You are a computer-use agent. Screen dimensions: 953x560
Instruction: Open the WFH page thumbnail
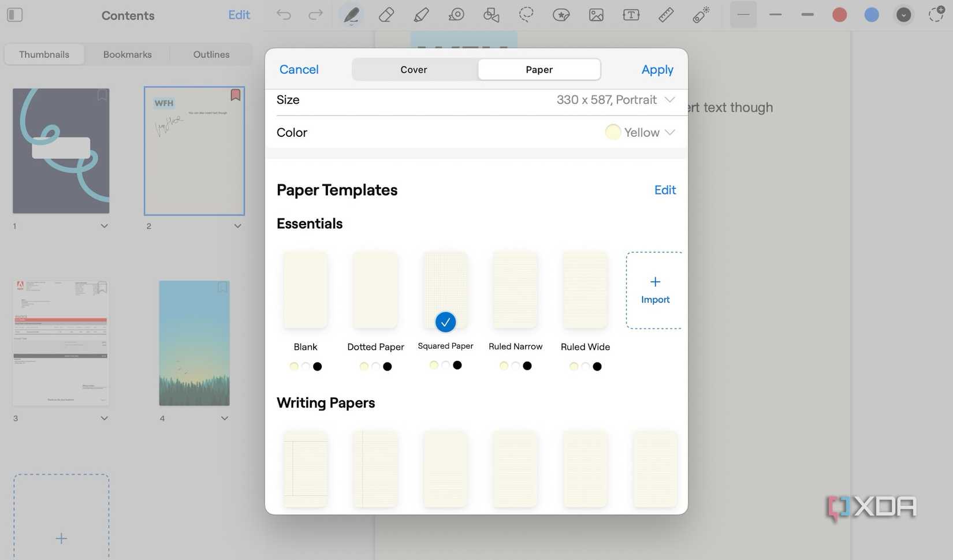tap(194, 151)
